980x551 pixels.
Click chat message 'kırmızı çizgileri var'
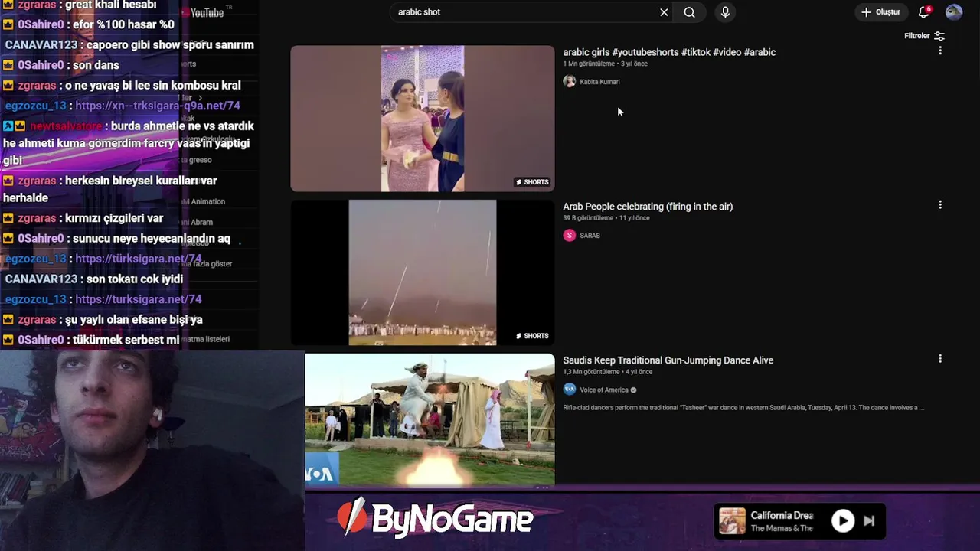click(x=114, y=218)
